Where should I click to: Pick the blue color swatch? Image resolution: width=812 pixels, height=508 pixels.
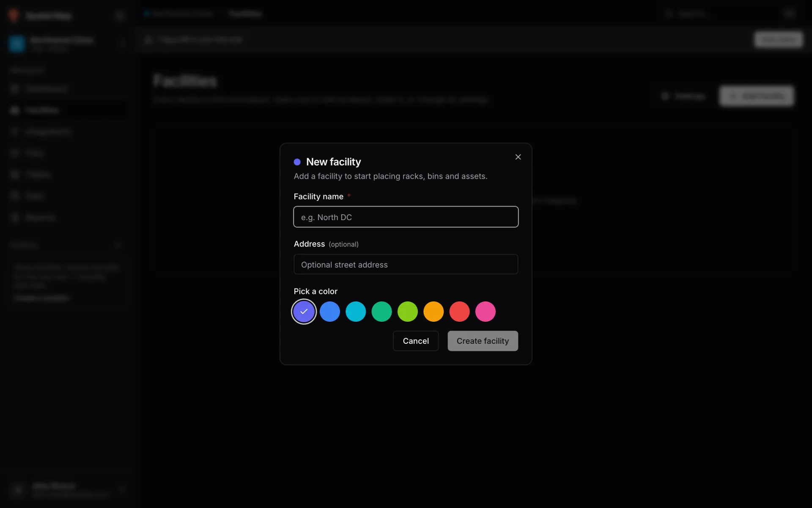[x=330, y=312]
